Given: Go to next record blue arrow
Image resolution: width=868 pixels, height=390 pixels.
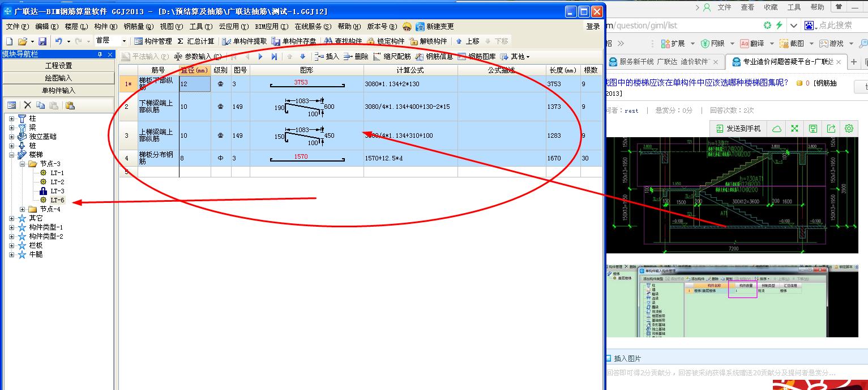Looking at the screenshot, I should 260,57.
